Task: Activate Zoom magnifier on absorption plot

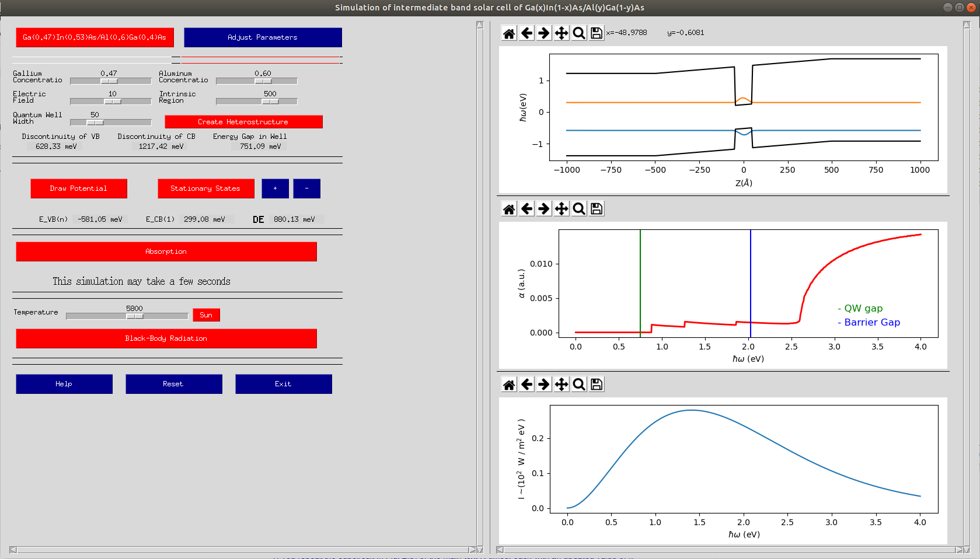Action: [579, 209]
